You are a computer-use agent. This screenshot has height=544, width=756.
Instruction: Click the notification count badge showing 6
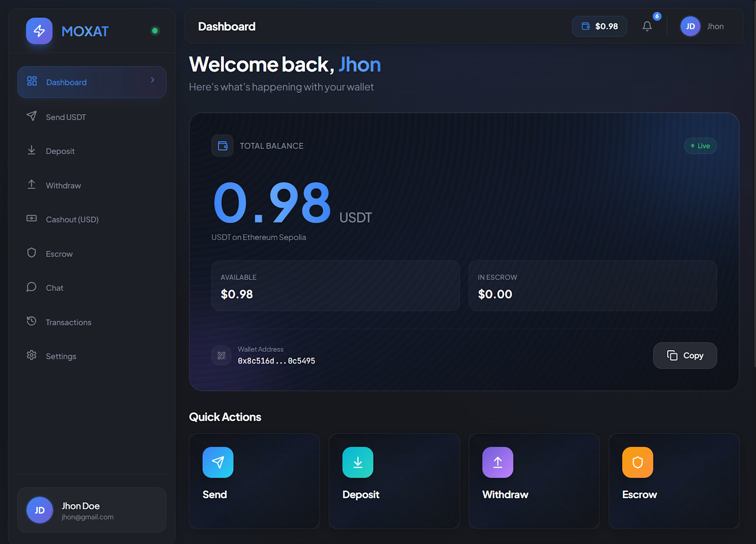click(x=657, y=16)
